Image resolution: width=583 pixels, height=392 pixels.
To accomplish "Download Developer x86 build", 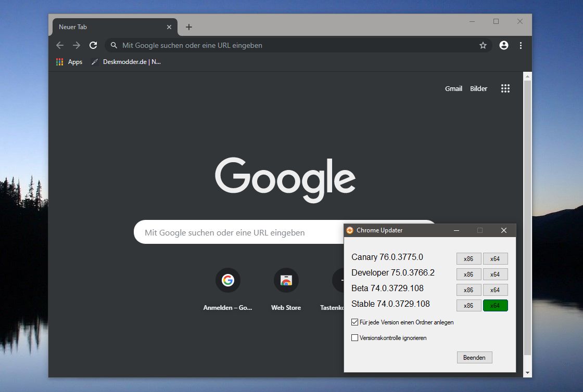I will click(468, 275).
